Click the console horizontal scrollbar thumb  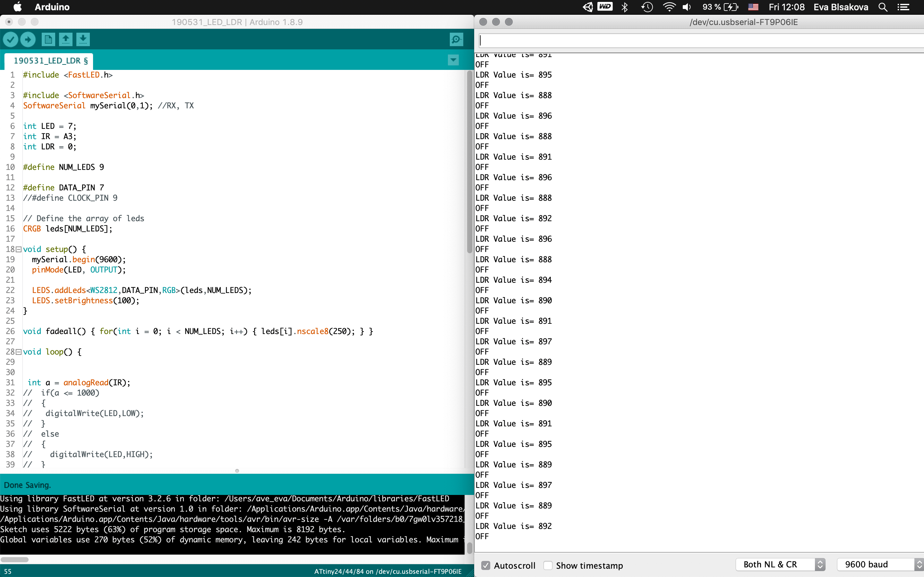(14, 559)
